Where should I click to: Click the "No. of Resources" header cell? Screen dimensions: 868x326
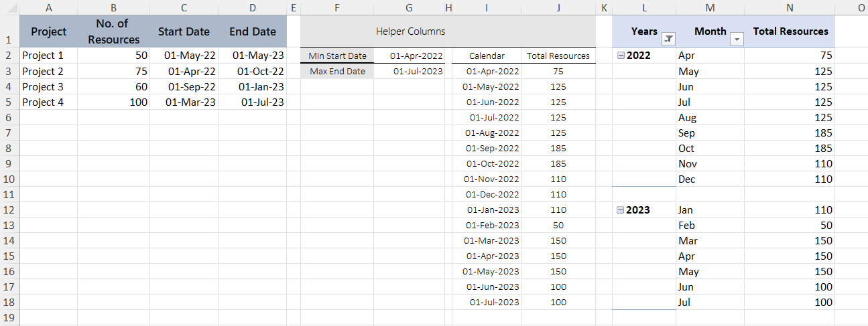pyautogui.click(x=113, y=31)
